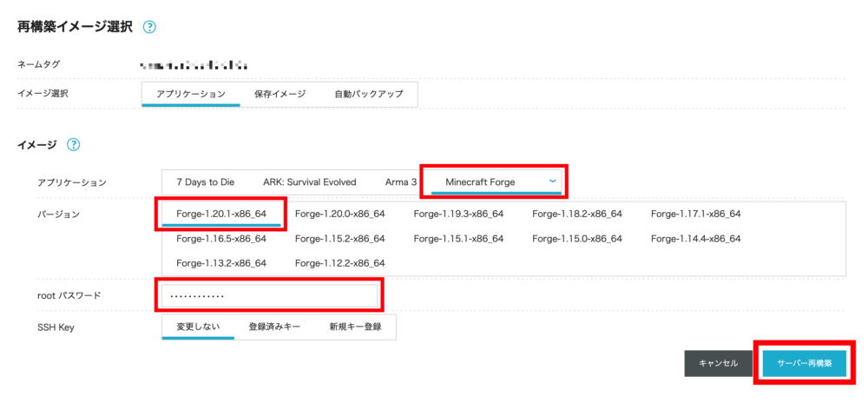The width and height of the screenshot is (868, 403).
Task: Expand application list chevron beside Minecraft Forge
Action: pos(552,182)
